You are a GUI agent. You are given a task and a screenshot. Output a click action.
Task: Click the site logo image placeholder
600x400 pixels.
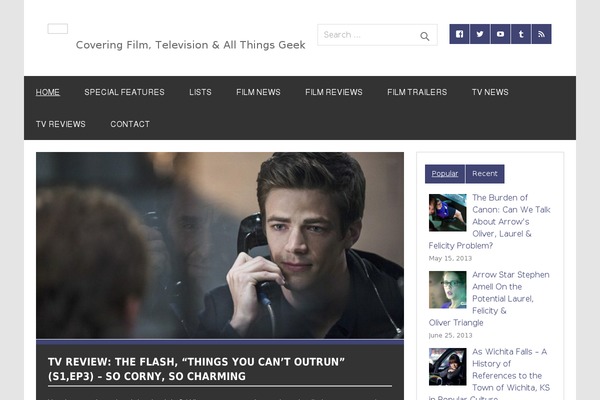(x=58, y=29)
